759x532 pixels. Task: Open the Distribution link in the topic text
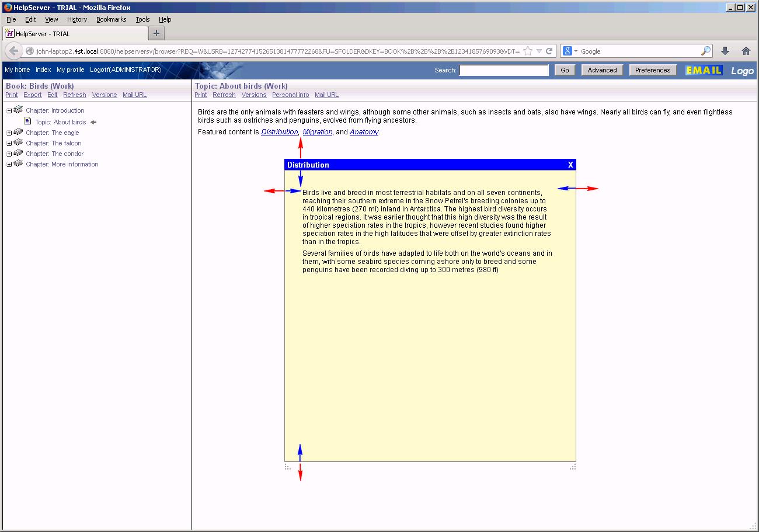point(279,131)
